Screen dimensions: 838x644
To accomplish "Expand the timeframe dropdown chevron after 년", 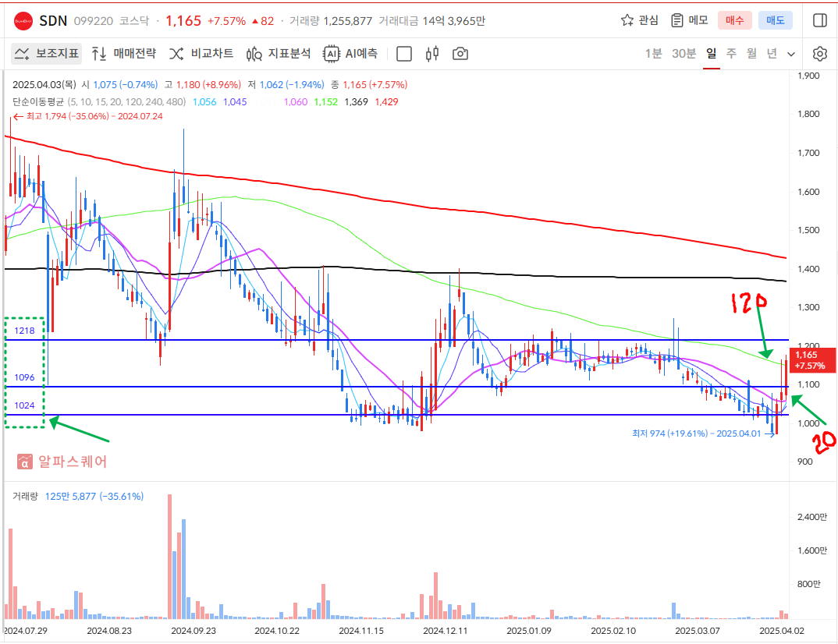I will point(791,54).
